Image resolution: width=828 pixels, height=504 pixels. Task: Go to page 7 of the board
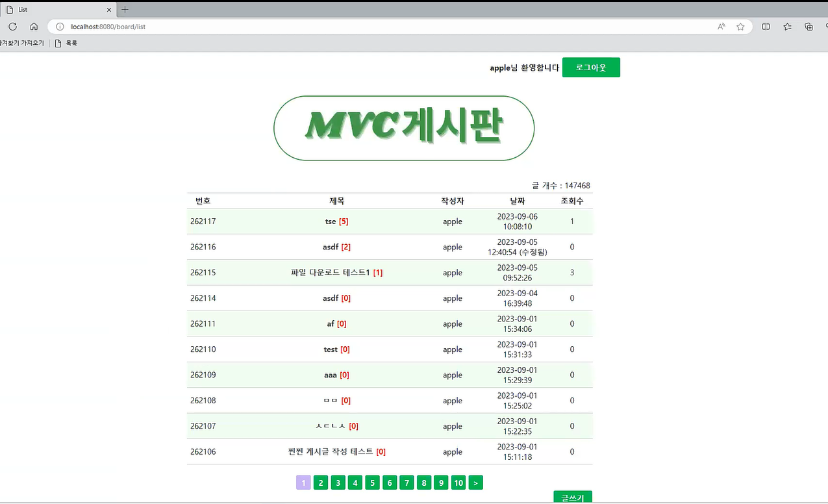[x=407, y=483]
